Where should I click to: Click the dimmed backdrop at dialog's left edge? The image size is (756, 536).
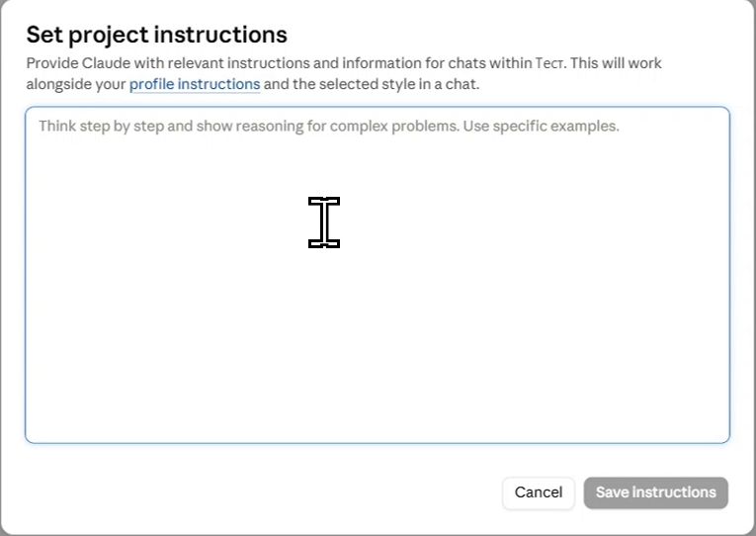click(0, 268)
